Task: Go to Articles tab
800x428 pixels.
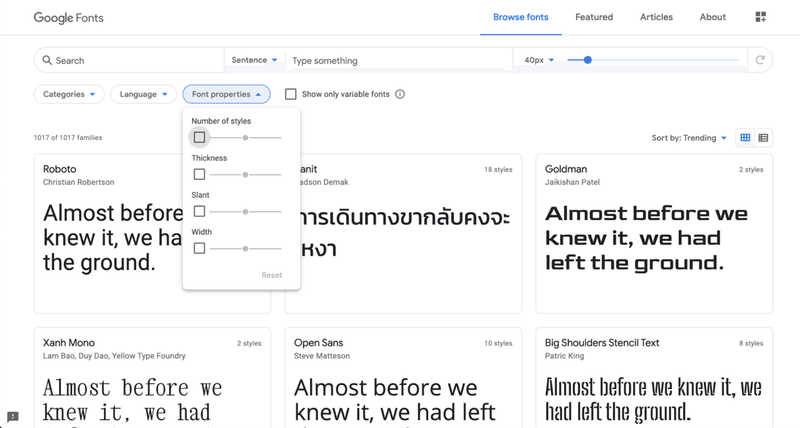Action: (656, 17)
